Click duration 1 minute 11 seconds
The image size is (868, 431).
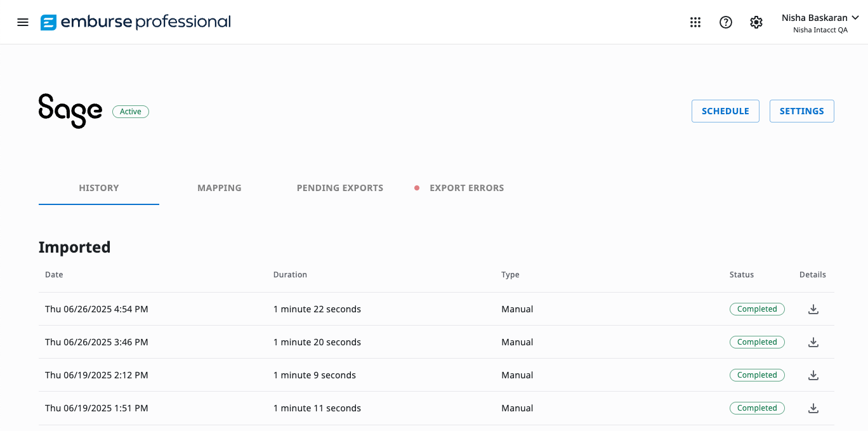pyautogui.click(x=317, y=408)
